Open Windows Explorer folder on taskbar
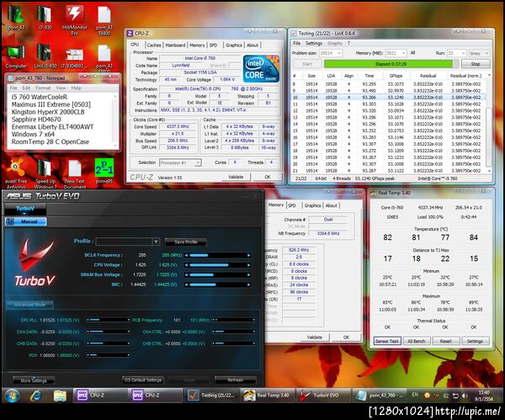 point(60,396)
